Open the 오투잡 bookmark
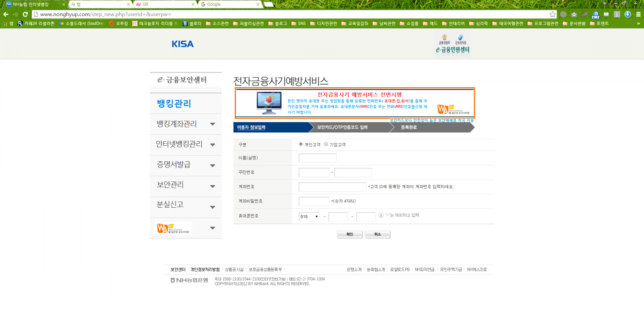 tap(118, 23)
